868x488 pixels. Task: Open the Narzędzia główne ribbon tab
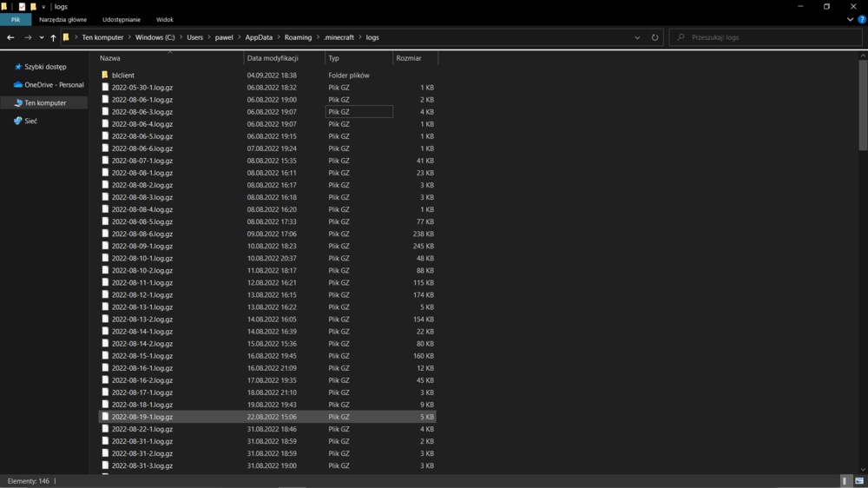pyautogui.click(x=62, y=19)
